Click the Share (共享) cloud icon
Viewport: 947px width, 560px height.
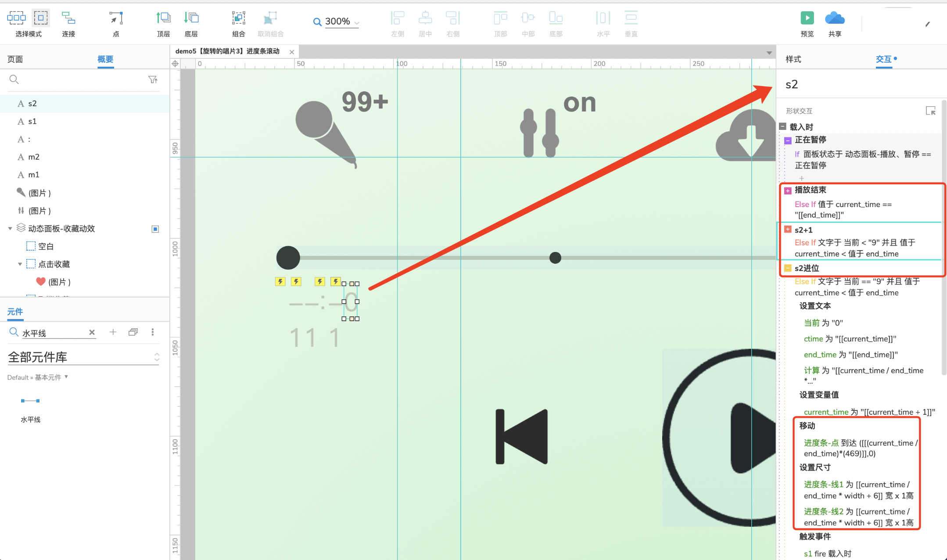pos(834,18)
